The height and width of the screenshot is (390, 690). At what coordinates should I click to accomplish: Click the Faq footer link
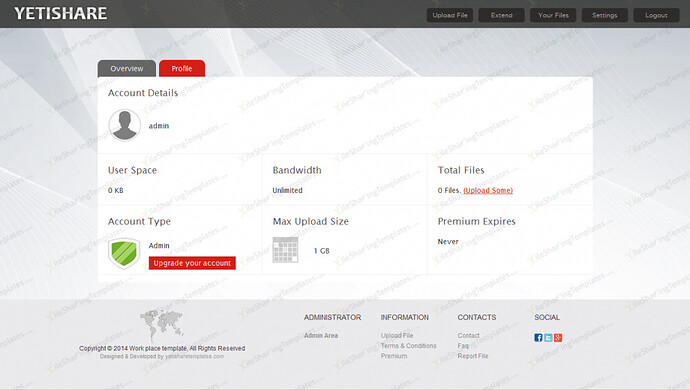coord(463,346)
